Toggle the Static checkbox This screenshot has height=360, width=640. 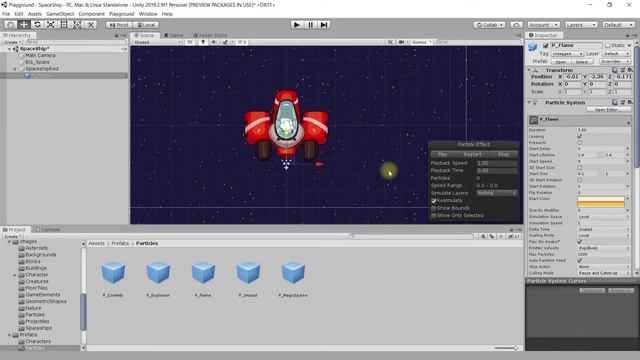[607, 45]
